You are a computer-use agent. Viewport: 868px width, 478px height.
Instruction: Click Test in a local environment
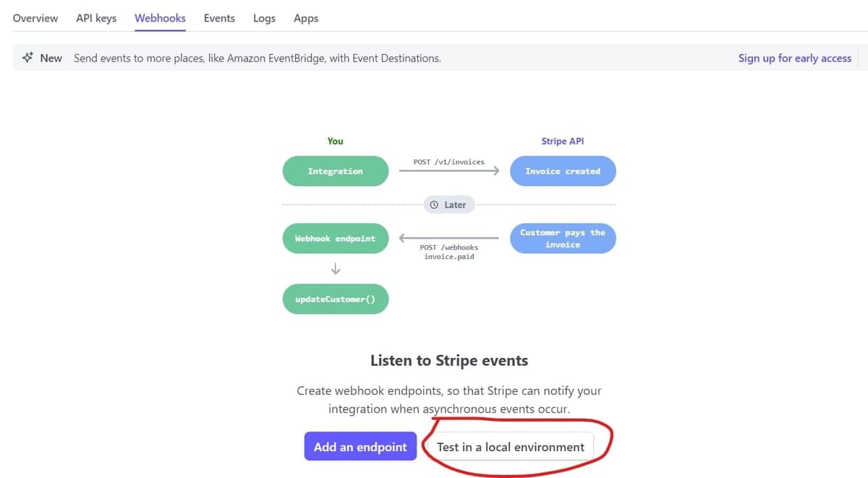tap(510, 447)
